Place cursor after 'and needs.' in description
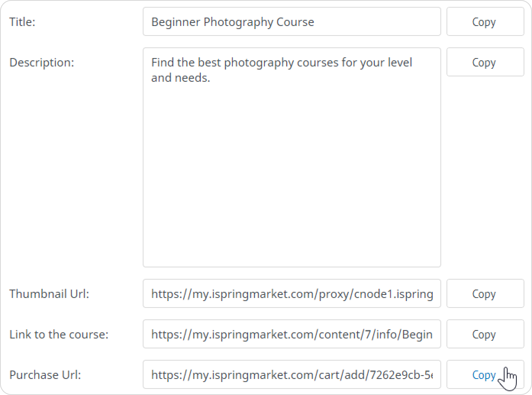This screenshot has width=532, height=395. coord(211,78)
